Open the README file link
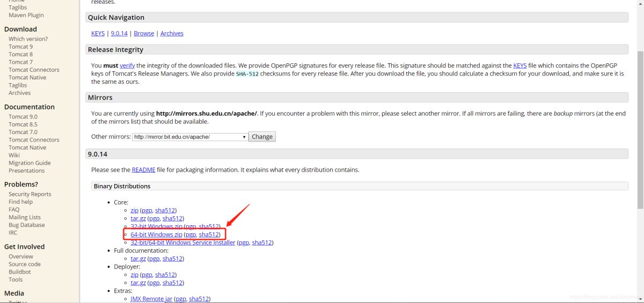The width and height of the screenshot is (644, 303). tap(143, 170)
